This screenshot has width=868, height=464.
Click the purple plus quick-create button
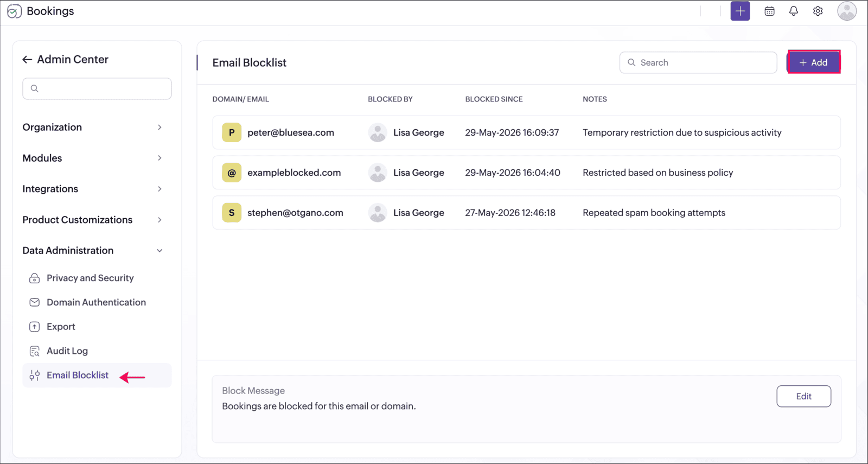(740, 11)
